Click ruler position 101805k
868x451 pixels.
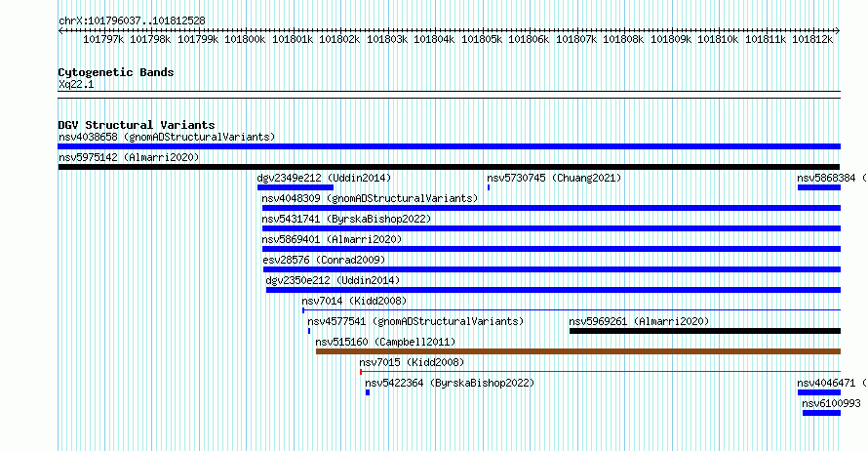[x=482, y=39]
